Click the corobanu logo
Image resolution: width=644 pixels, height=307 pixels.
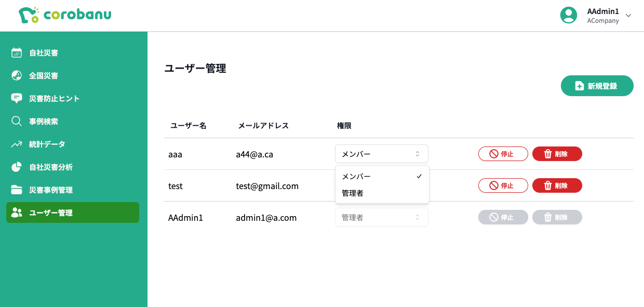65,15
